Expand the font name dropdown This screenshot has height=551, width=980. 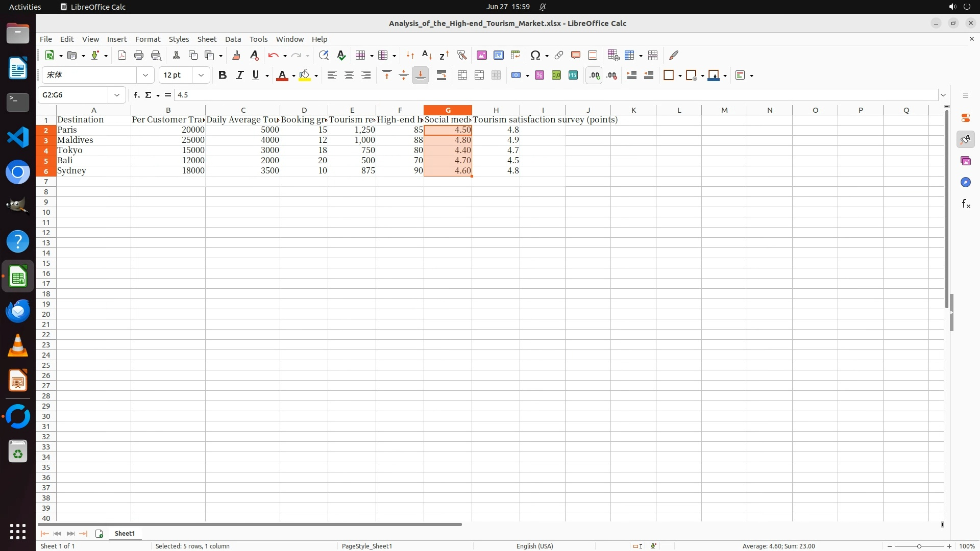point(145,76)
